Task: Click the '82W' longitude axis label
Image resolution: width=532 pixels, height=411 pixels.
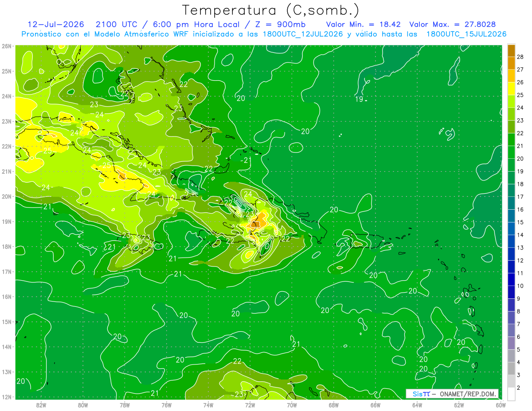Action: 41,404
